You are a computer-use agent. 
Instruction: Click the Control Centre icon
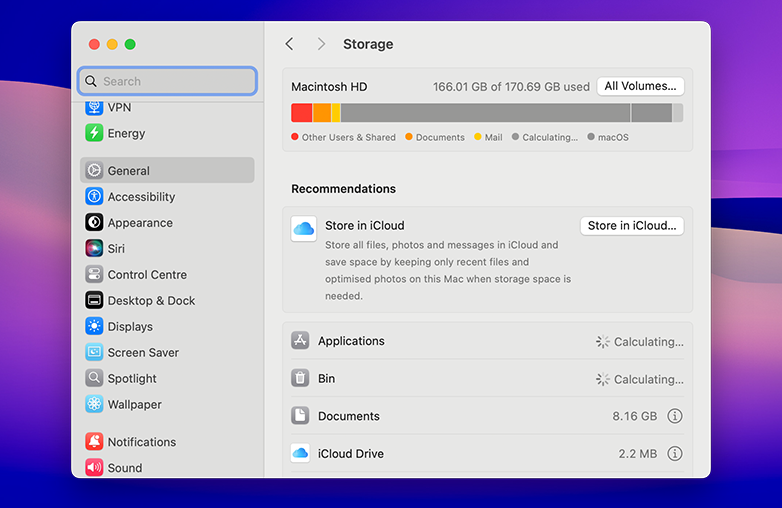[94, 274]
